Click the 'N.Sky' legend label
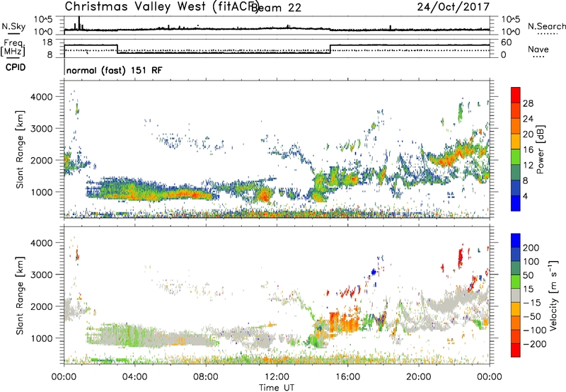566x392 pixels. [x=13, y=26]
